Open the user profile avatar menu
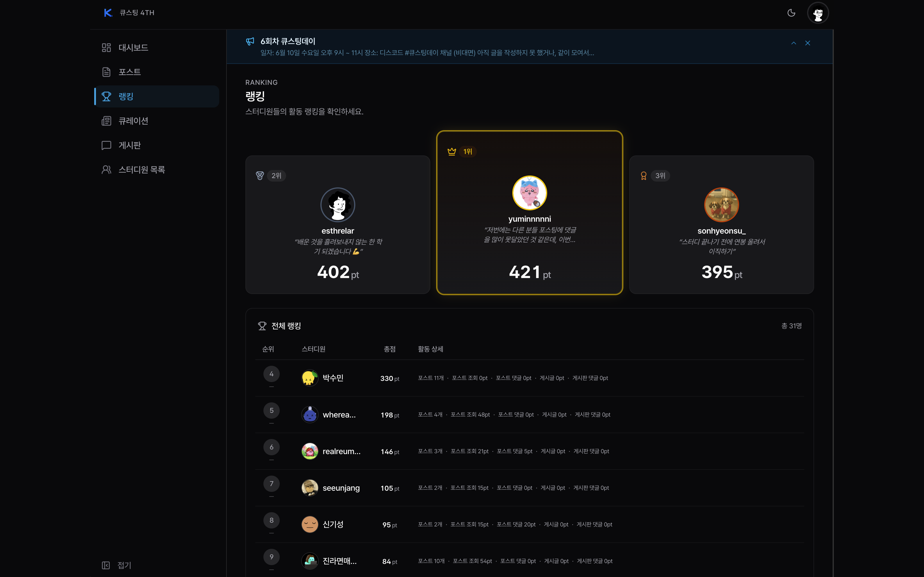 (818, 13)
